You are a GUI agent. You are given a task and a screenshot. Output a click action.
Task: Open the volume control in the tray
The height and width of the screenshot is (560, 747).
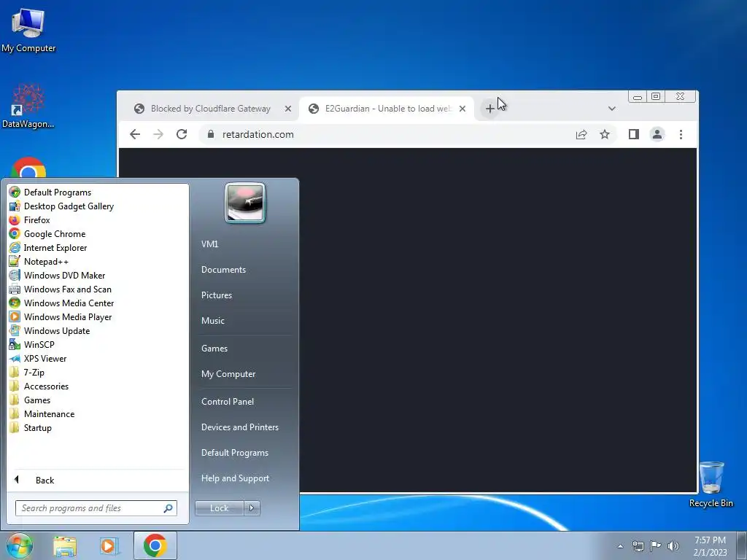coord(673,546)
